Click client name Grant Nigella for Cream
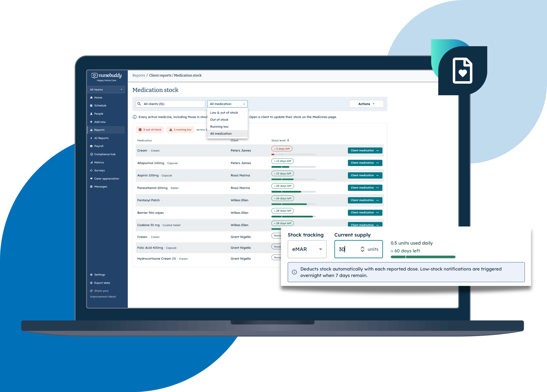This screenshot has height=392, width=547. coord(241,237)
